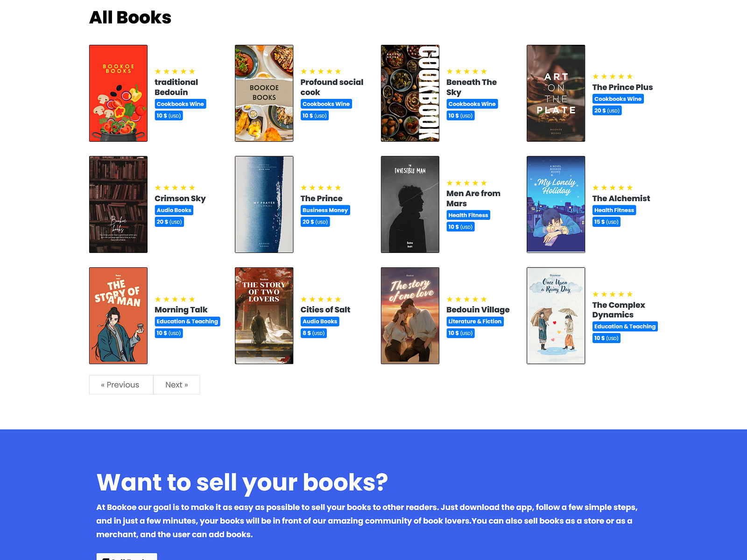The width and height of the screenshot is (747, 560).
Task: Open the Cookbooks Wine category under Profound social cook
Action: pos(326,104)
